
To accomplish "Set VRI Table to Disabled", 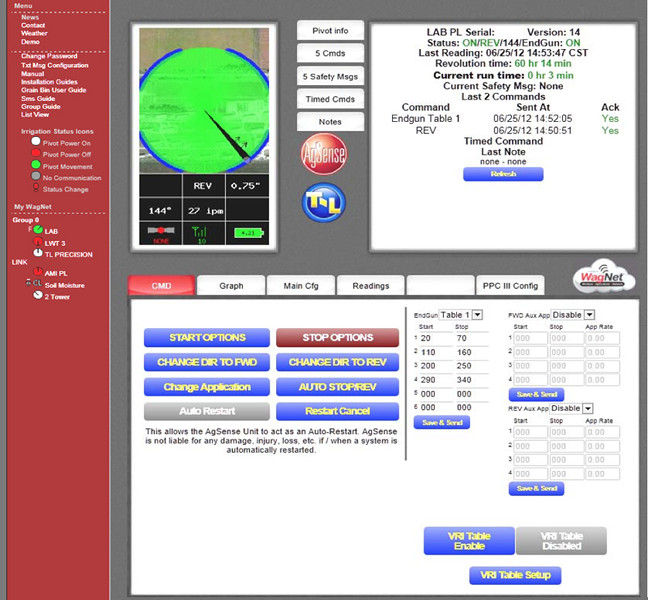I will click(x=561, y=541).
